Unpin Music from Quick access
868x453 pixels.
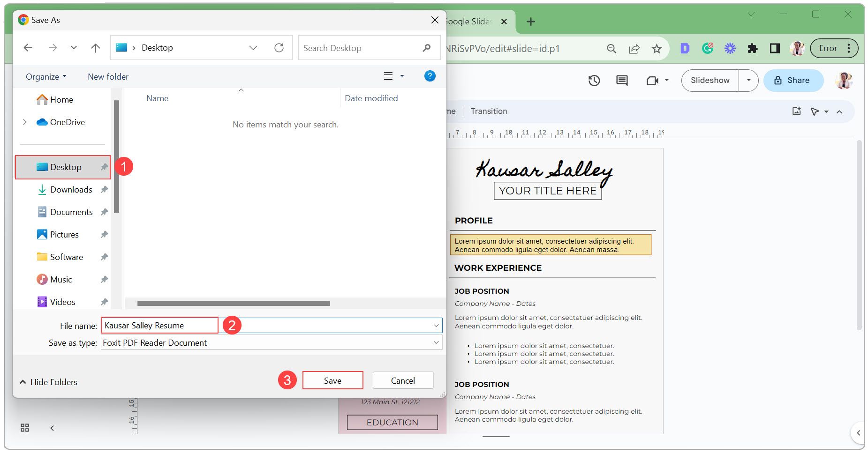pyautogui.click(x=104, y=279)
